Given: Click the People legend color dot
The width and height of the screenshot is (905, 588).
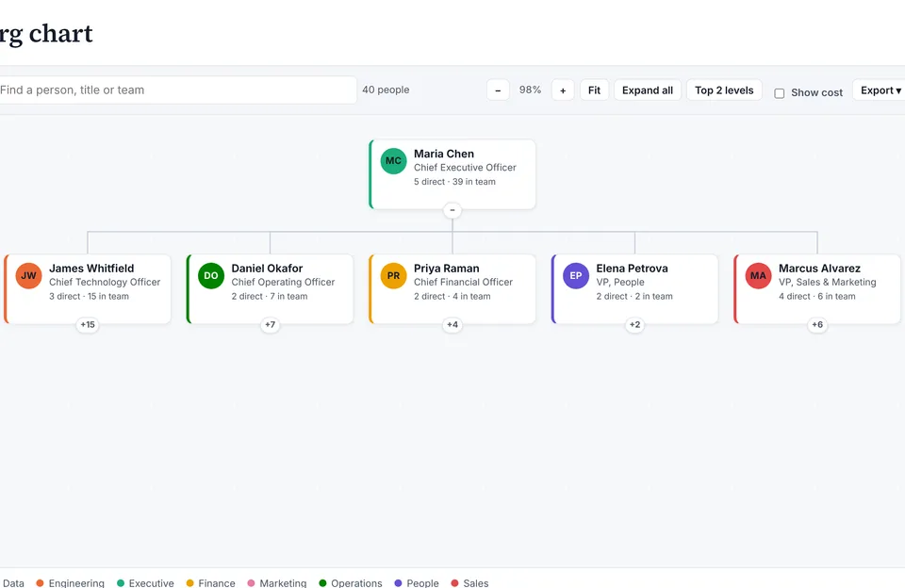Looking at the screenshot, I should (398, 582).
